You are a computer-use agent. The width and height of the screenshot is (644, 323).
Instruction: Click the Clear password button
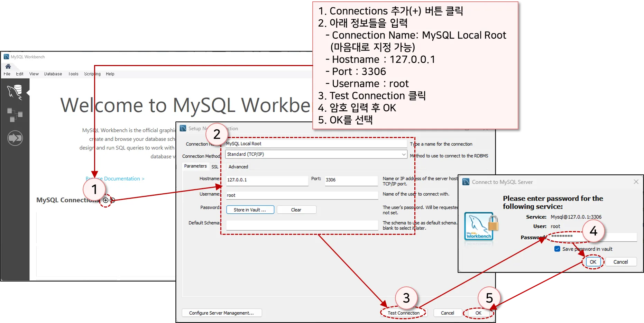296,210
